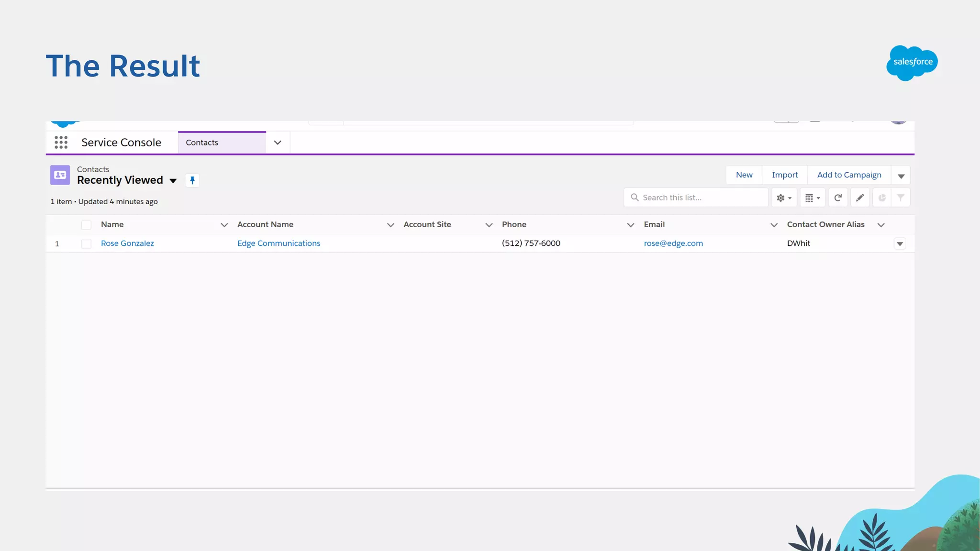The width and height of the screenshot is (980, 551).
Task: Open row actions menu for Rose Gonzalez
Action: [900, 244]
